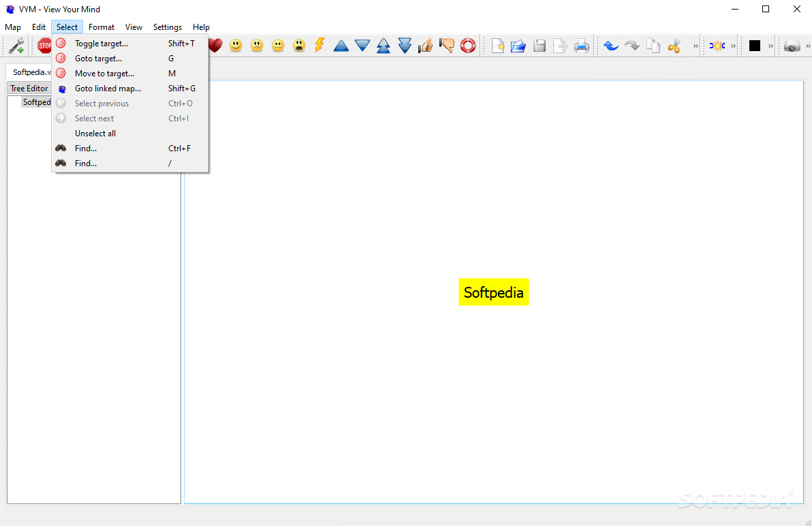Expand overflow chevron after black color swatch
This screenshot has width=812, height=526.
tap(770, 46)
